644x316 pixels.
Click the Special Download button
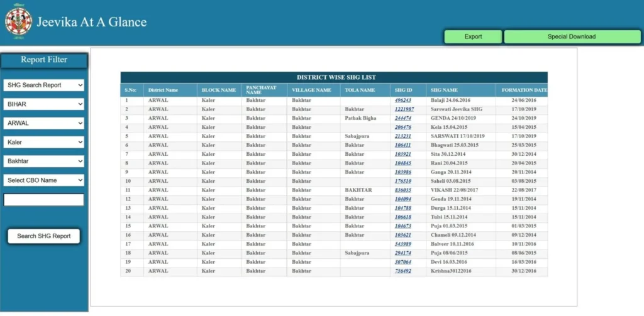pyautogui.click(x=571, y=37)
